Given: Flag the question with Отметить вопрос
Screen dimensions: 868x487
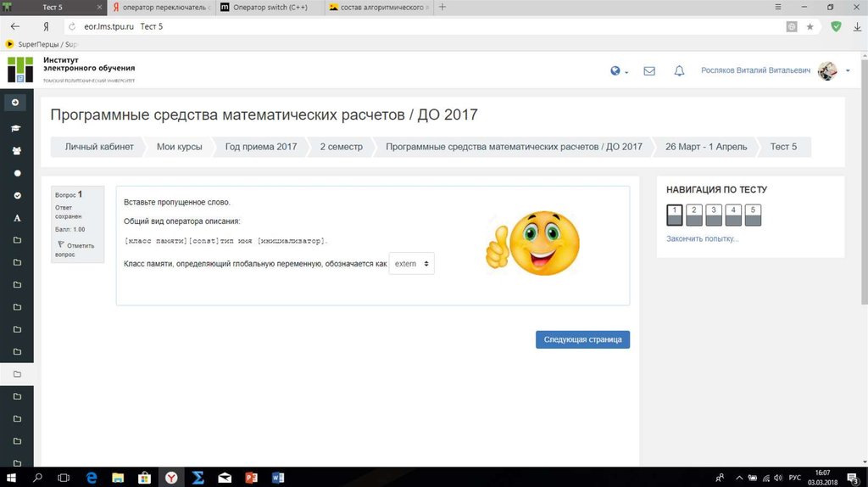Looking at the screenshot, I should point(75,249).
